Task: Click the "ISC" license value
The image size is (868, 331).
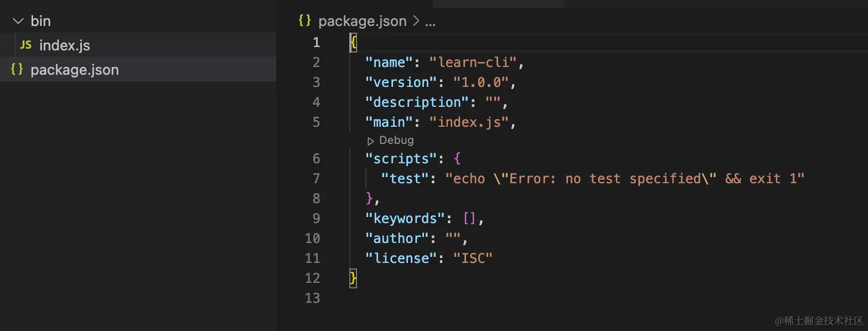Action: (x=473, y=258)
